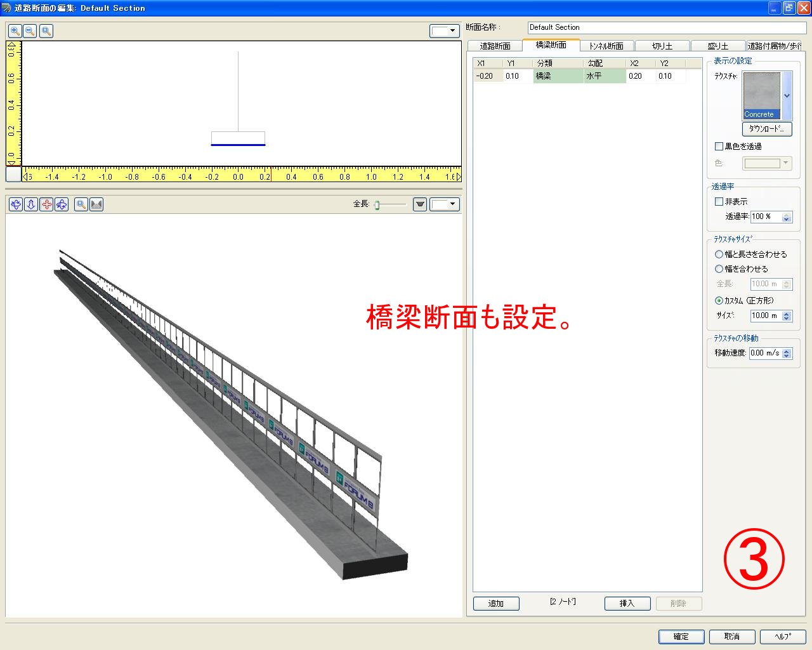
Task: Click the 勾配 cell showing 水平
Action: (605, 76)
